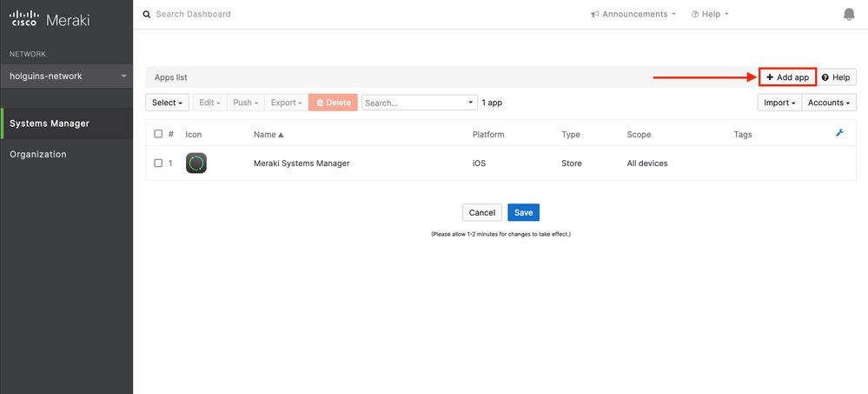Click the blue Save button
Screen dimensions: 868x394
[x=523, y=212]
